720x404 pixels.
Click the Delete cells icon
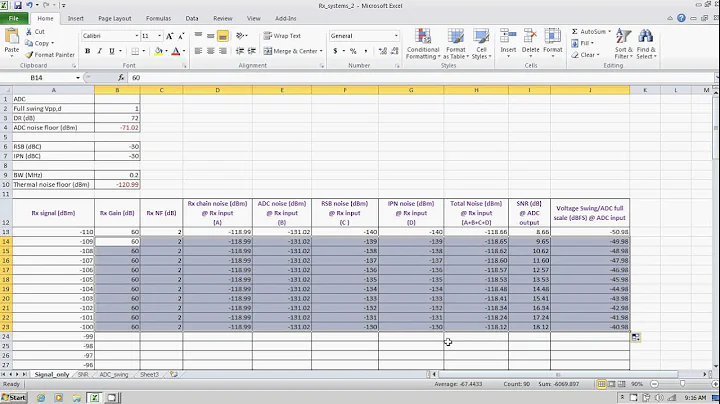530,36
